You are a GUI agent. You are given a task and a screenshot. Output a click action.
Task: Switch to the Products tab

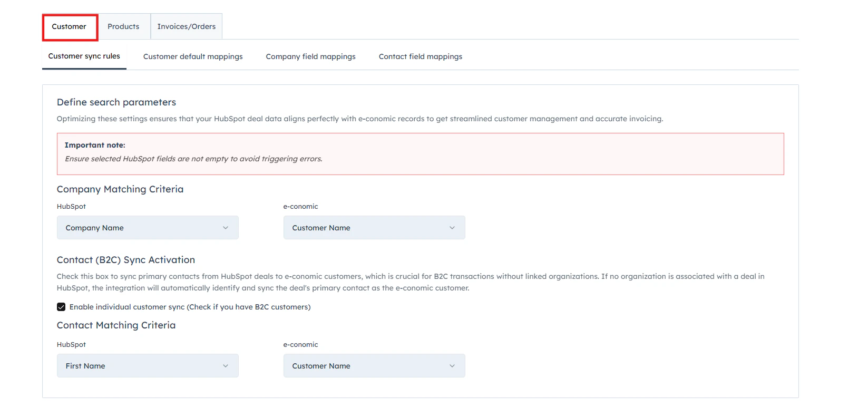point(123,26)
